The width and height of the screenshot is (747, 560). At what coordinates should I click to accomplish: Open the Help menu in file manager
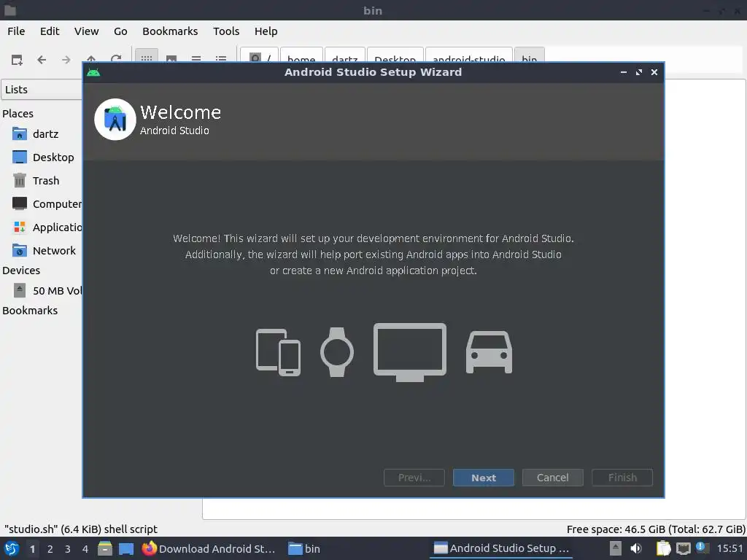click(x=266, y=31)
